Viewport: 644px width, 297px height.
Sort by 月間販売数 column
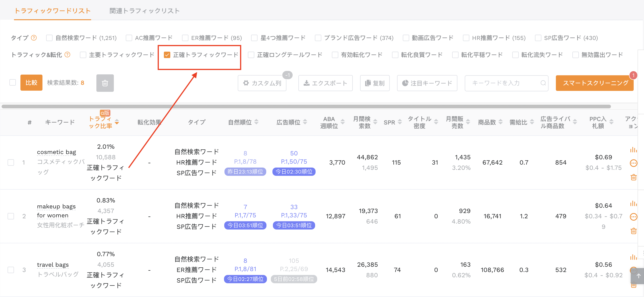point(468,122)
